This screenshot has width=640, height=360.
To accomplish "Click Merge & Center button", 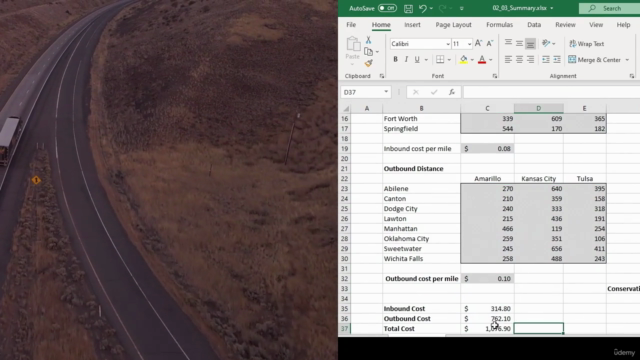I will [595, 60].
